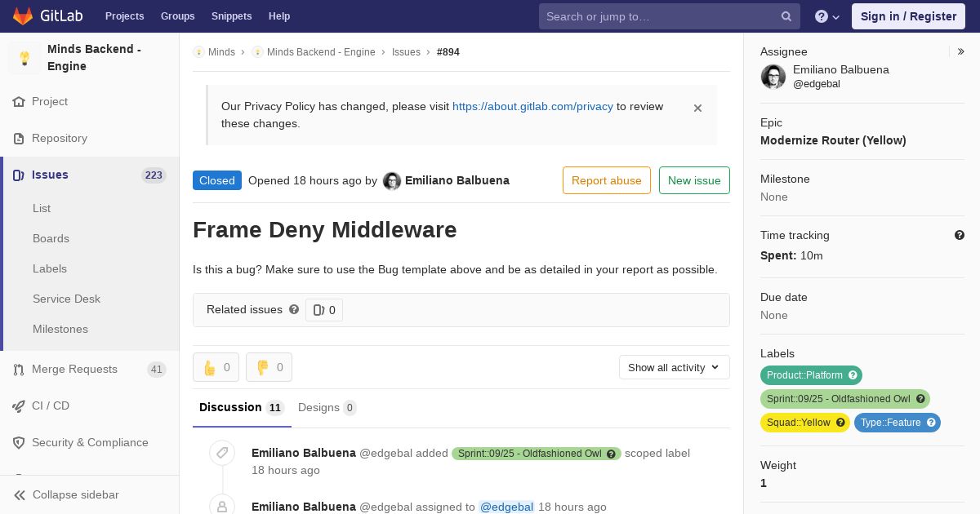The height and width of the screenshot is (514, 980).
Task: Click the Collapse sidebar button
Action: click(x=90, y=495)
